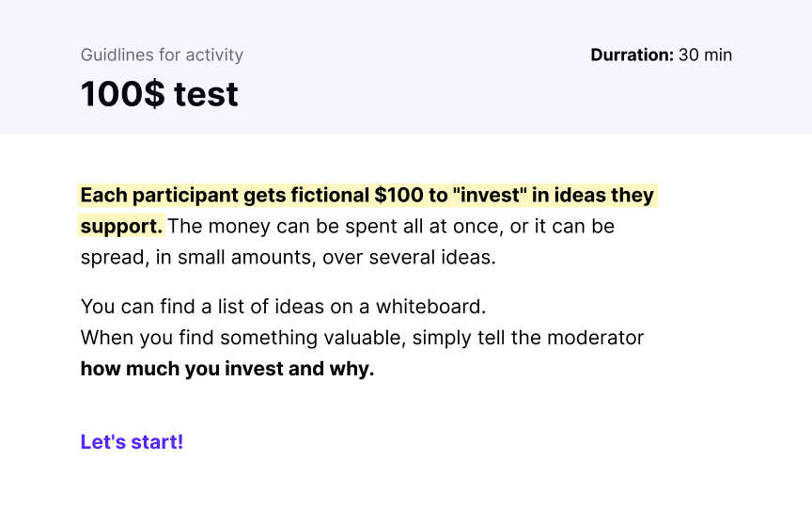Click the "100$ test" heading
812x508 pixels.
pos(160,94)
